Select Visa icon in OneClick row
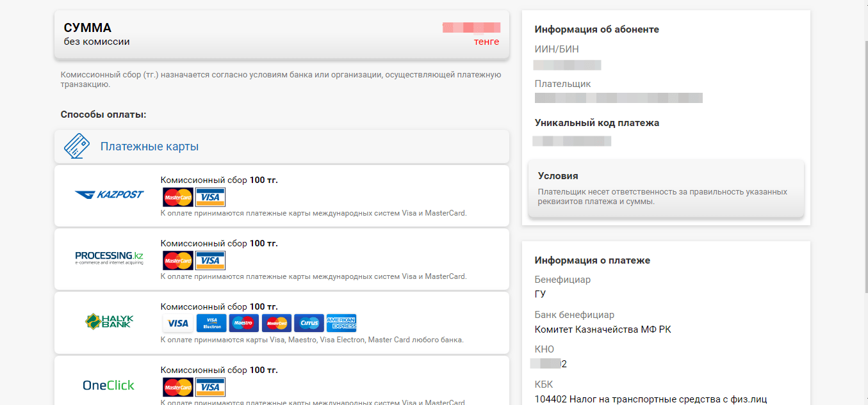Image resolution: width=868 pixels, height=405 pixels. [x=210, y=387]
